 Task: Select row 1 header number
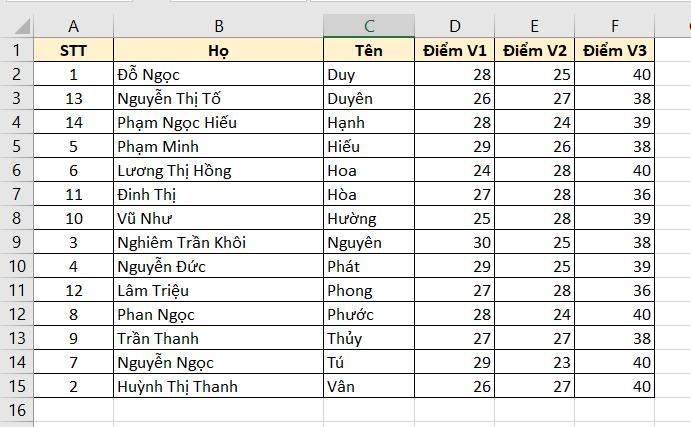point(16,49)
